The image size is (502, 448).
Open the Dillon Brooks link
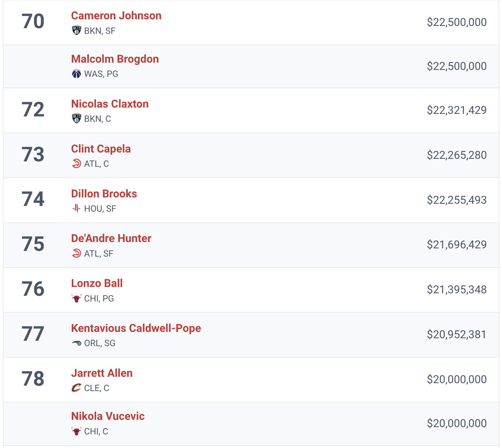point(104,194)
